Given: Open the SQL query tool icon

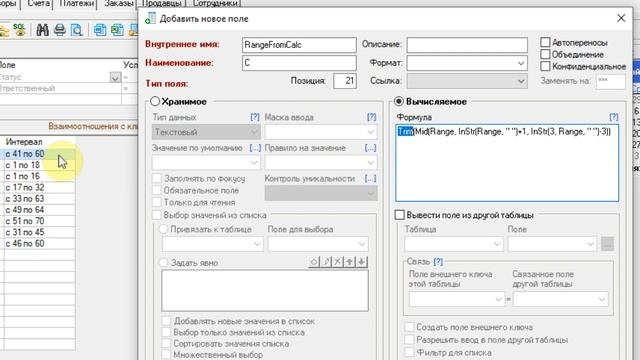Looking at the screenshot, I should click(20, 30).
